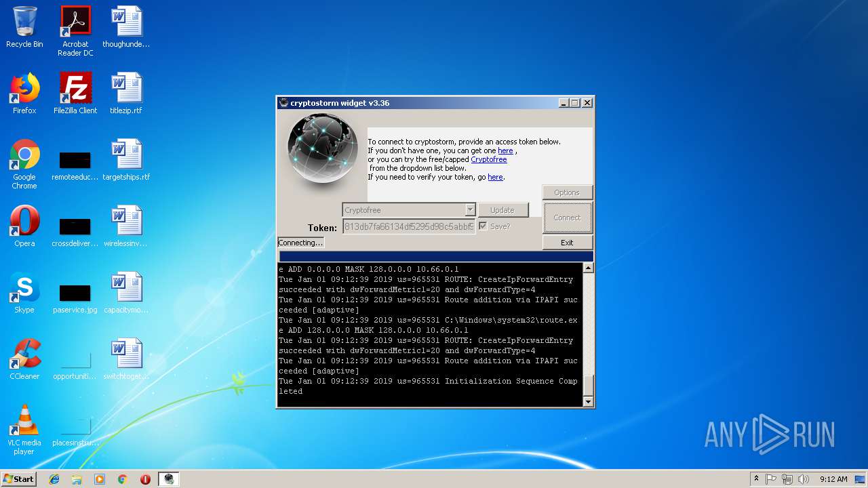Open the capacitymo Word document
This screenshot has width=868, height=488.
126,293
